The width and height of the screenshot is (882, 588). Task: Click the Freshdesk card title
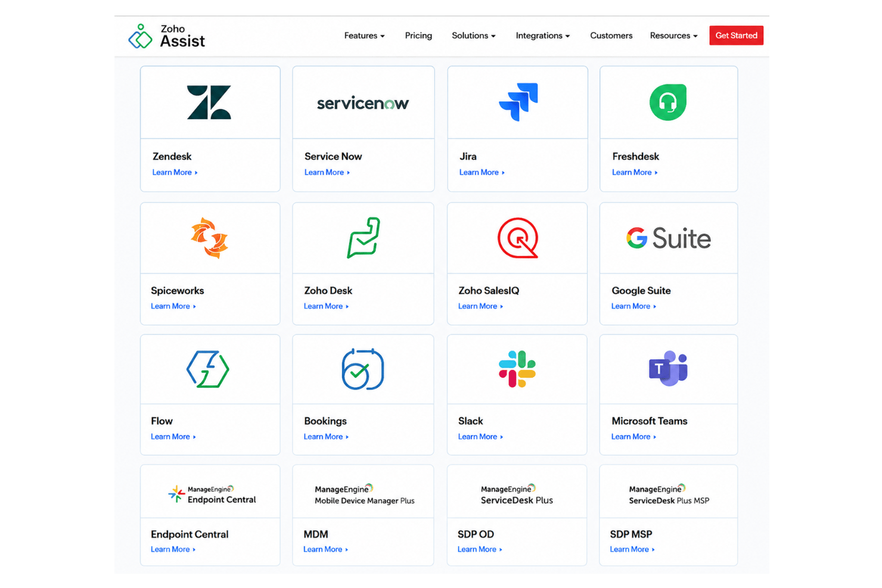635,157
